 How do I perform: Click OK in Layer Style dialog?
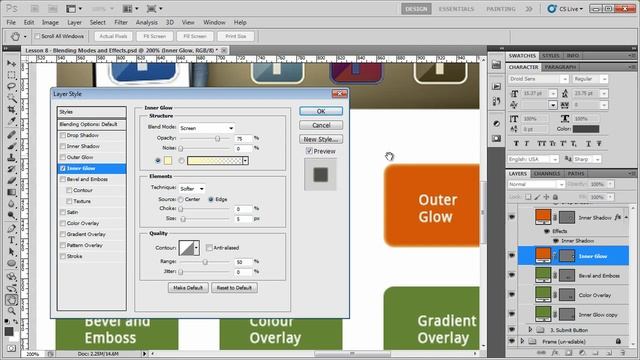coord(321,111)
